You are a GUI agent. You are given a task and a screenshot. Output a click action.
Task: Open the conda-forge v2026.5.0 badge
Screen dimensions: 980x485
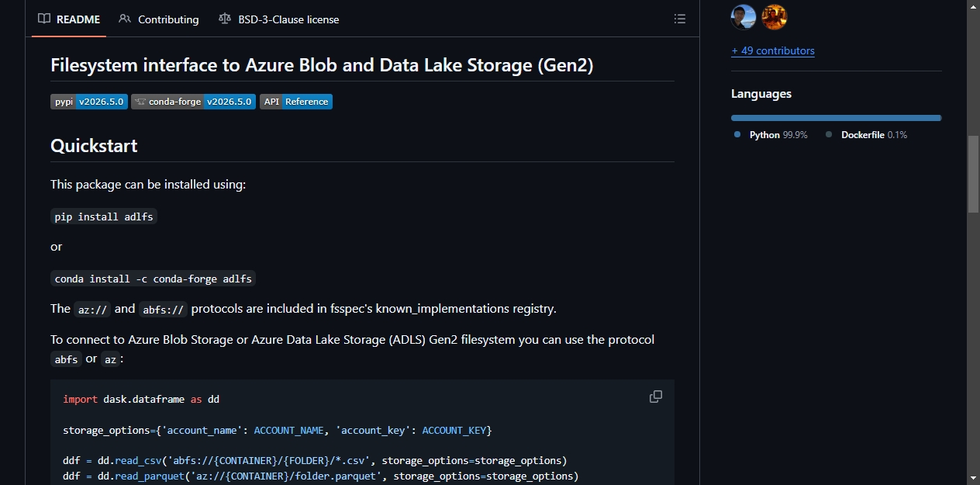[x=193, y=102]
